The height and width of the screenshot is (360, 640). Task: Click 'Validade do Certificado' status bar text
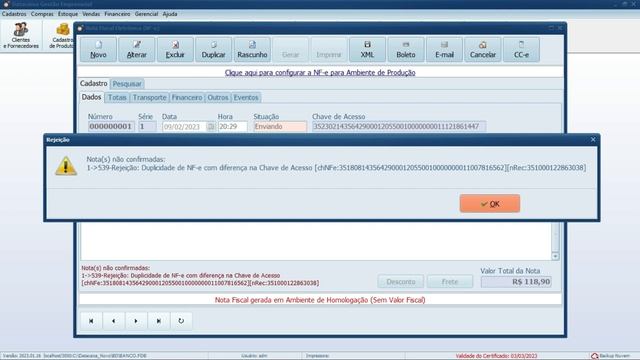point(496,356)
